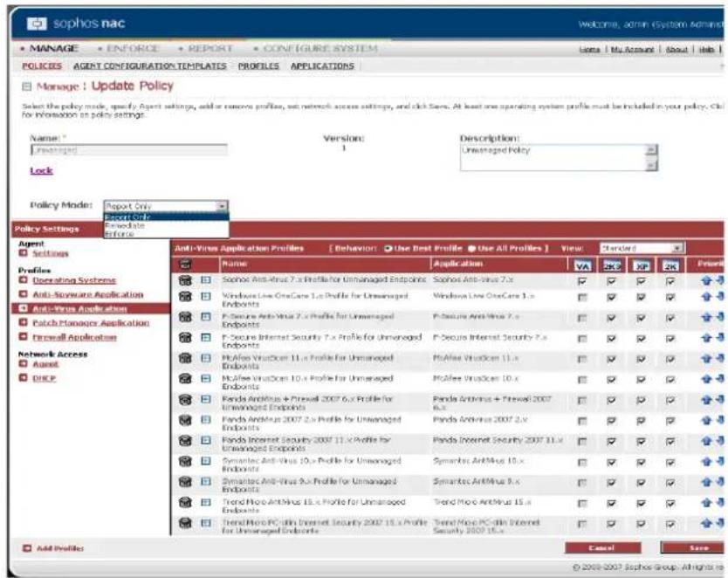This screenshot has height=578, width=728.
Task: Switch to the Policies tab
Action: 42,66
